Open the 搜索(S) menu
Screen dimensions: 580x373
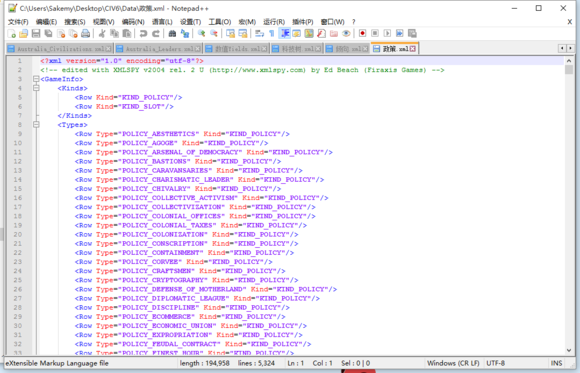point(75,22)
